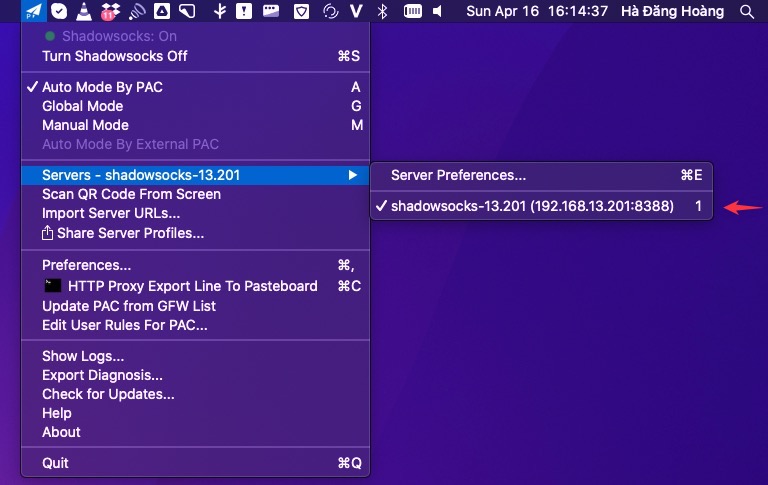Choose Scan QR Code From Screen
768x485 pixels.
195,194
